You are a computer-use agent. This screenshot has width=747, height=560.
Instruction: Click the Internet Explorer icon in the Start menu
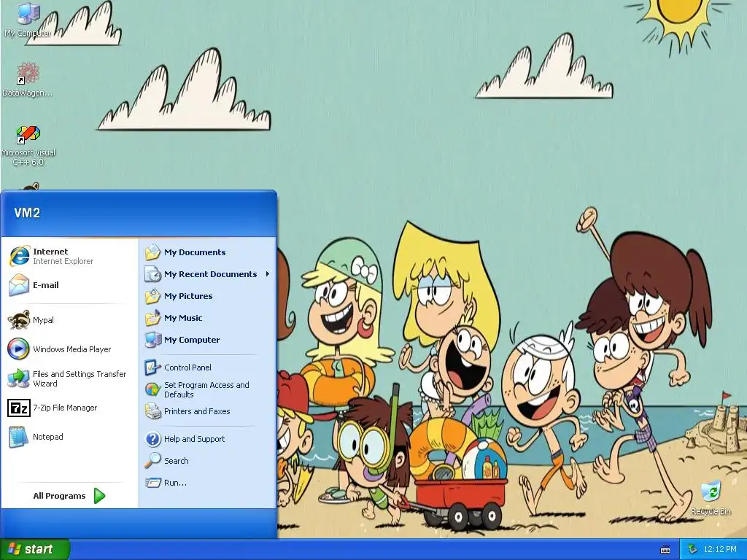coord(19,256)
